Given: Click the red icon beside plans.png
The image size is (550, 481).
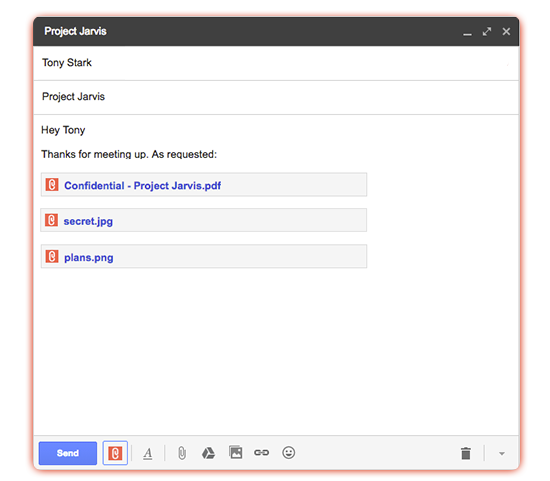Looking at the screenshot, I should click(x=52, y=256).
